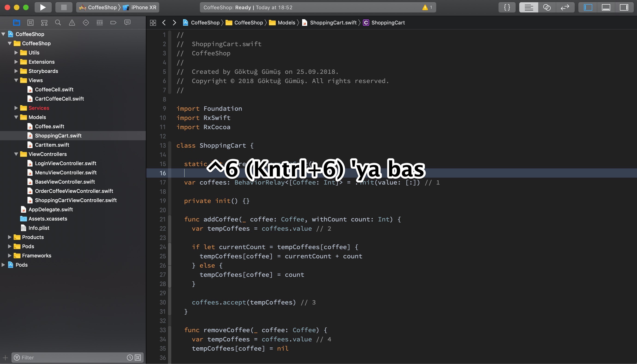Open the Issue navigator warning triangle
Image resolution: width=637 pixels, height=364 pixels.
tap(72, 23)
